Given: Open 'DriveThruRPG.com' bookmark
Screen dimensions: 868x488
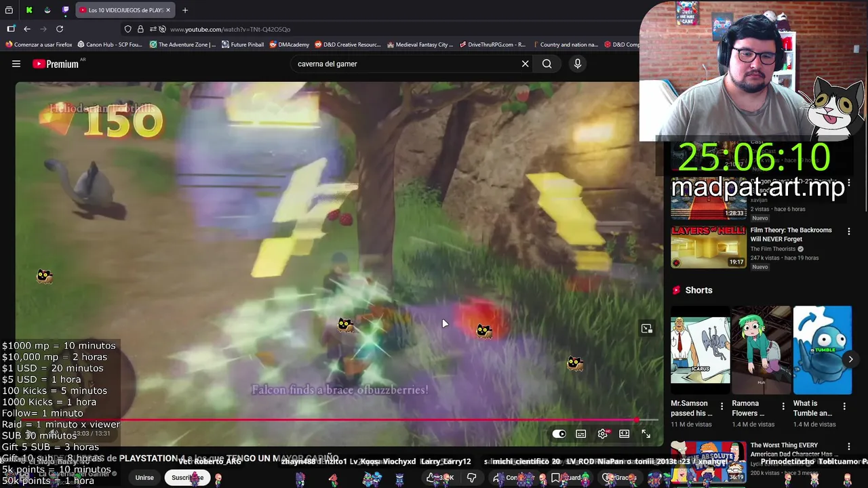Looking at the screenshot, I should (x=492, y=45).
